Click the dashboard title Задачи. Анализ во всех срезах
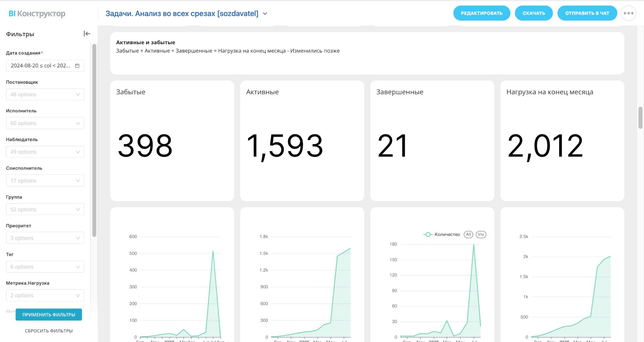 click(x=182, y=14)
